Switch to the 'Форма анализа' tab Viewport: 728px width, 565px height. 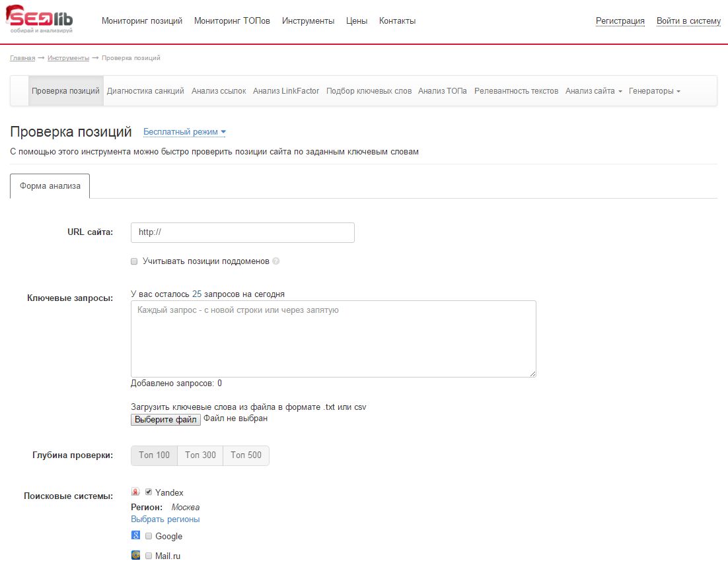click(x=50, y=186)
